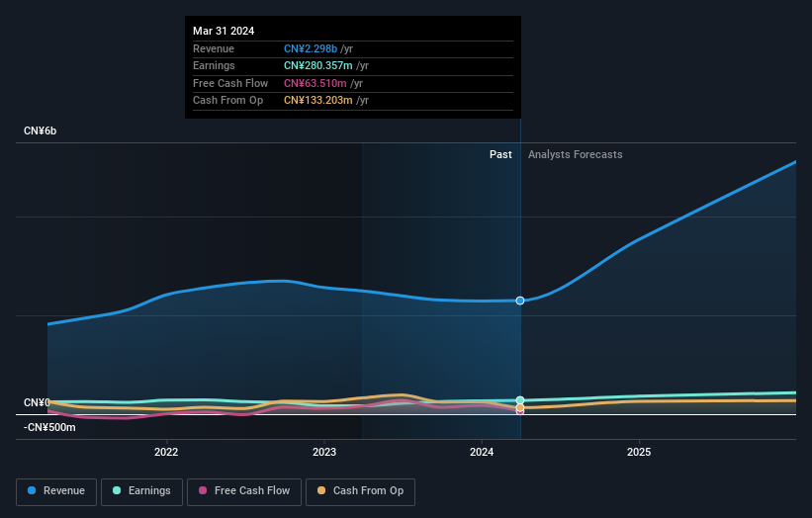812x518 pixels.
Task: Click the CN¥2.298b revenue value
Action: (311, 48)
